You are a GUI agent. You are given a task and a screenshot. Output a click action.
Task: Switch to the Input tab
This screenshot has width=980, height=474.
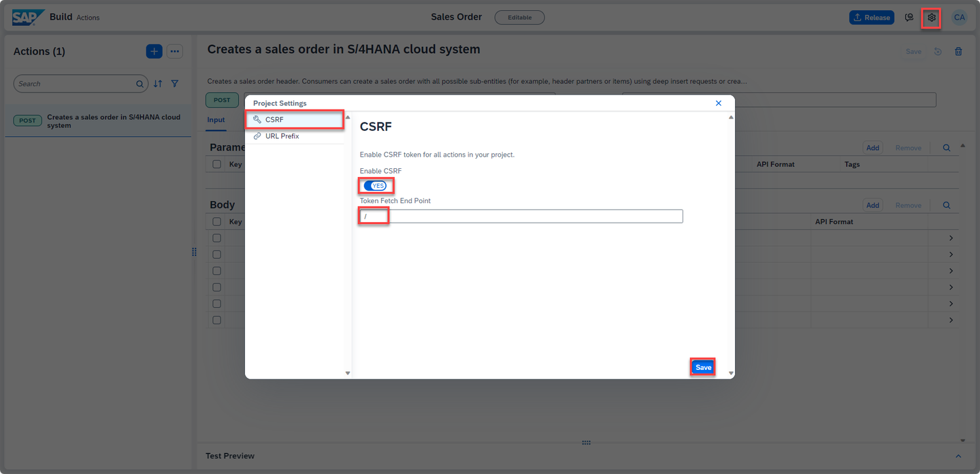(216, 120)
